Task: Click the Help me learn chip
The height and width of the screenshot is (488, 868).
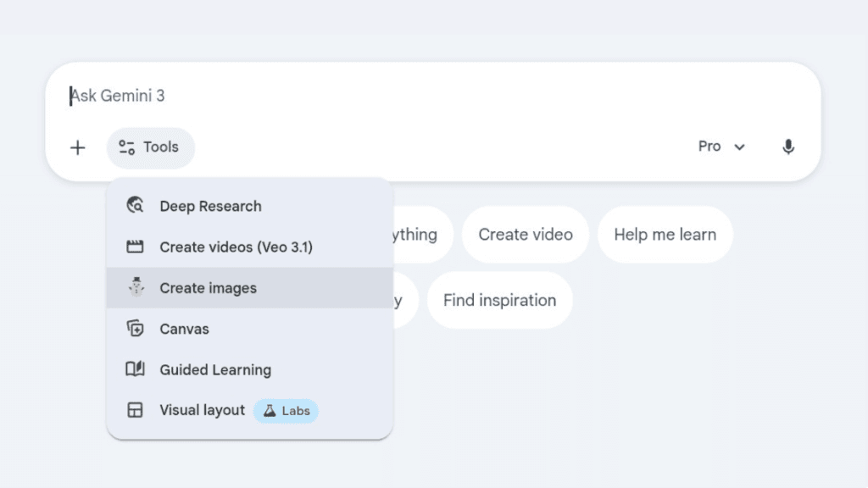Action: click(665, 235)
